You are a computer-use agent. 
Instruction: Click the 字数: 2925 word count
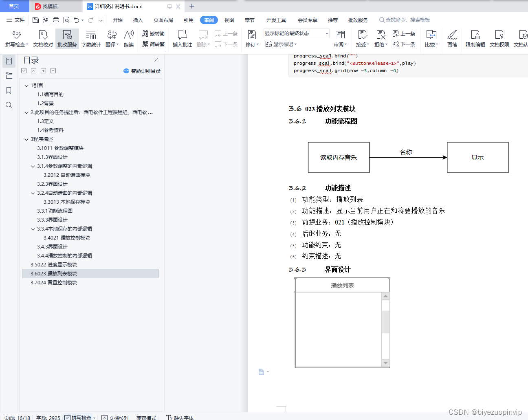tap(48, 418)
